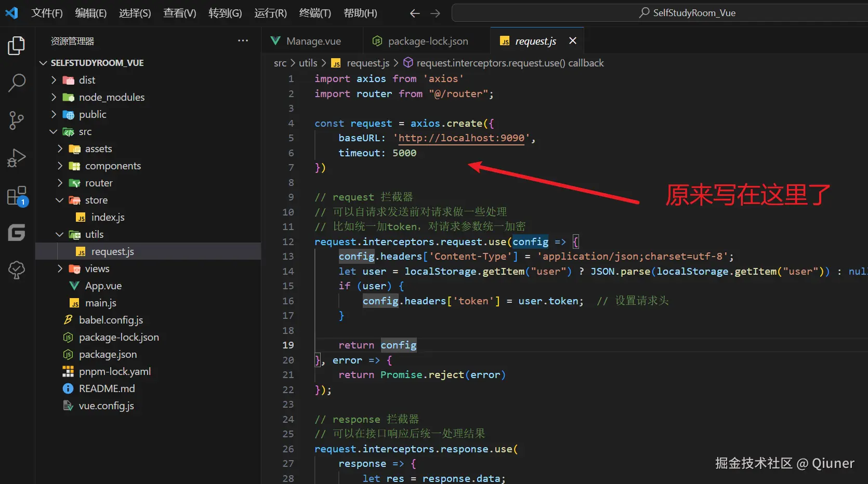Close the request.js editor tab
This screenshot has width=868, height=484.
tap(573, 41)
